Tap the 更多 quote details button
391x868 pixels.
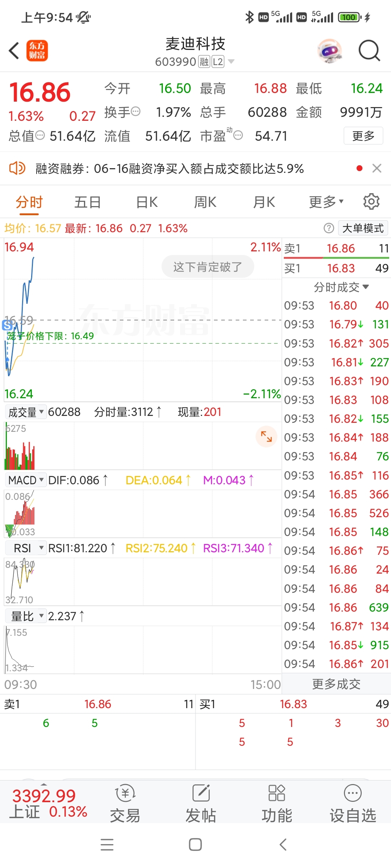363,136
